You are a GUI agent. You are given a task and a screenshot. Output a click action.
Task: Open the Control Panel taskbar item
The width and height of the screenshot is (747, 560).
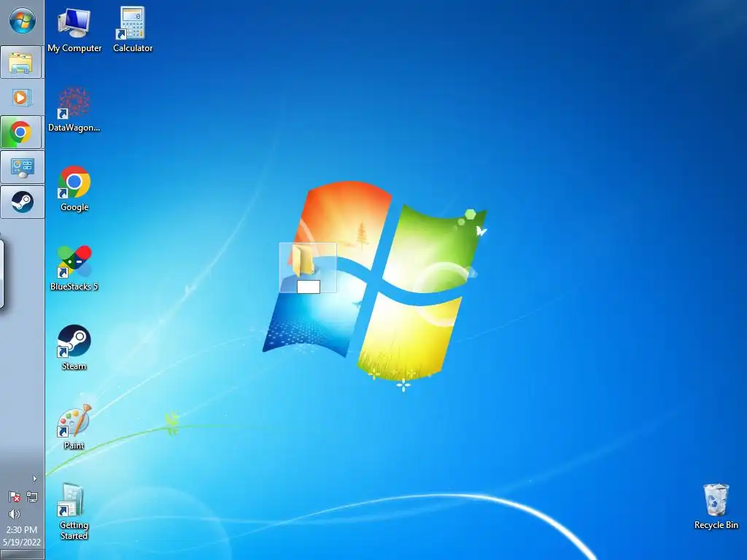22,167
